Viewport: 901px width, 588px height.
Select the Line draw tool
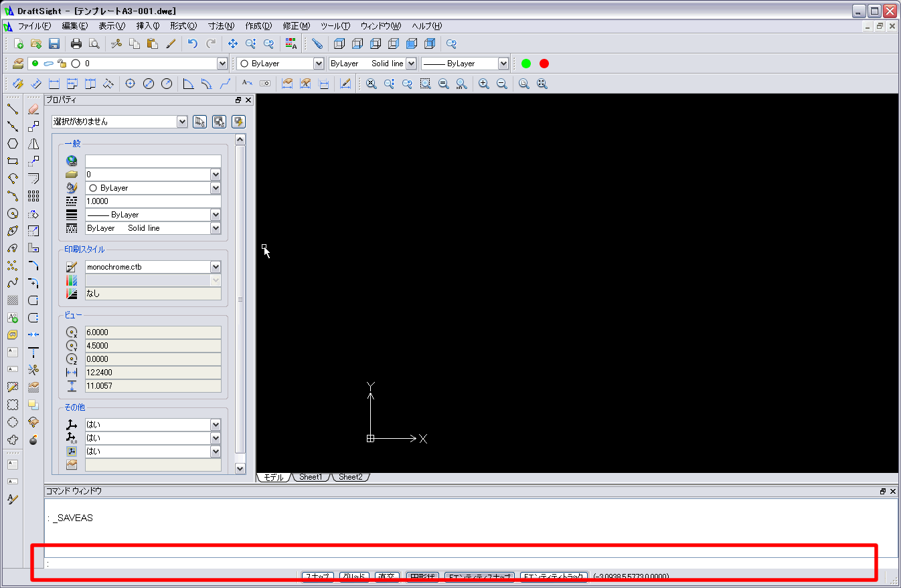12,108
